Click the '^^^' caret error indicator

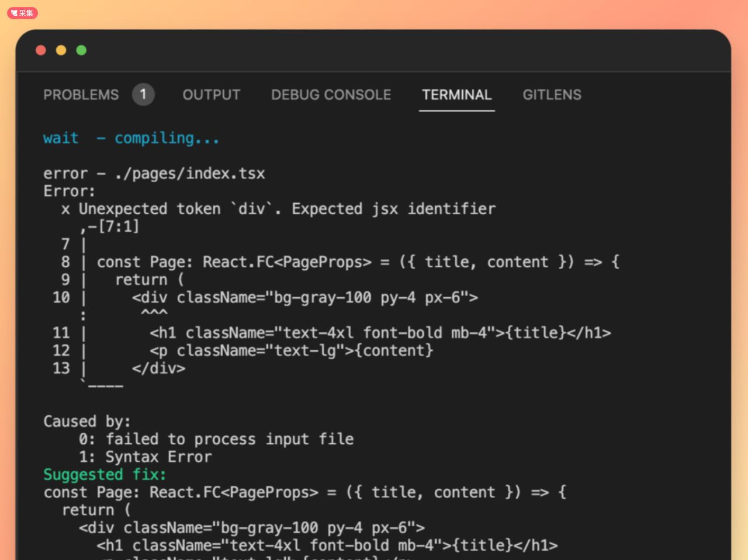pos(154,313)
